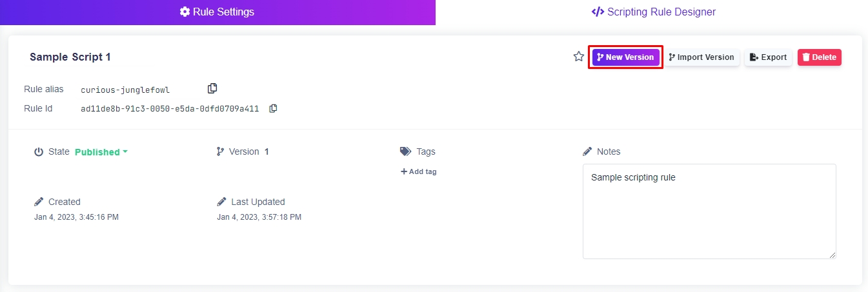Image resolution: width=868 pixels, height=292 pixels.
Task: Click the power icon beside State
Action: click(39, 152)
